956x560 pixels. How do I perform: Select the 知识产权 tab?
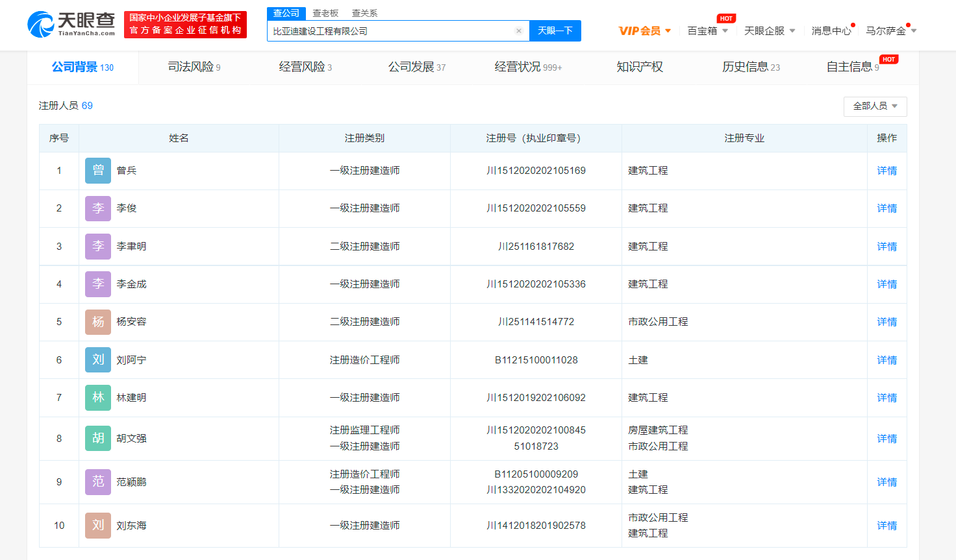click(x=640, y=67)
